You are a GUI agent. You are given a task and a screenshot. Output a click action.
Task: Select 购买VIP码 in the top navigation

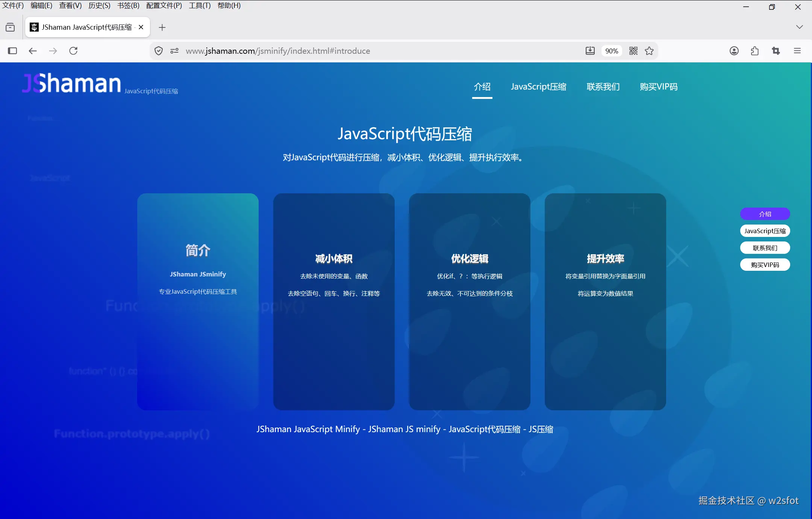[x=659, y=87]
